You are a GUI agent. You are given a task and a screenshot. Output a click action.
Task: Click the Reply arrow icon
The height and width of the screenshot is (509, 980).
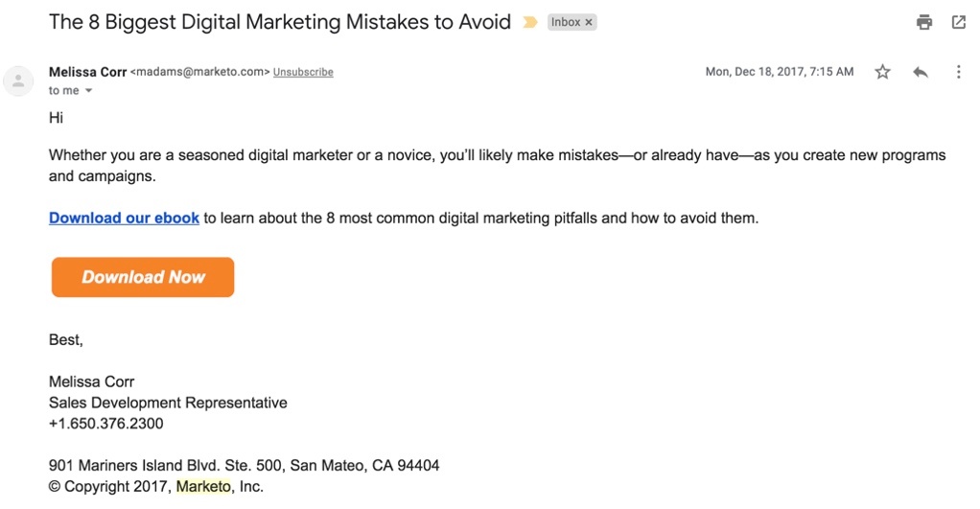click(x=921, y=72)
